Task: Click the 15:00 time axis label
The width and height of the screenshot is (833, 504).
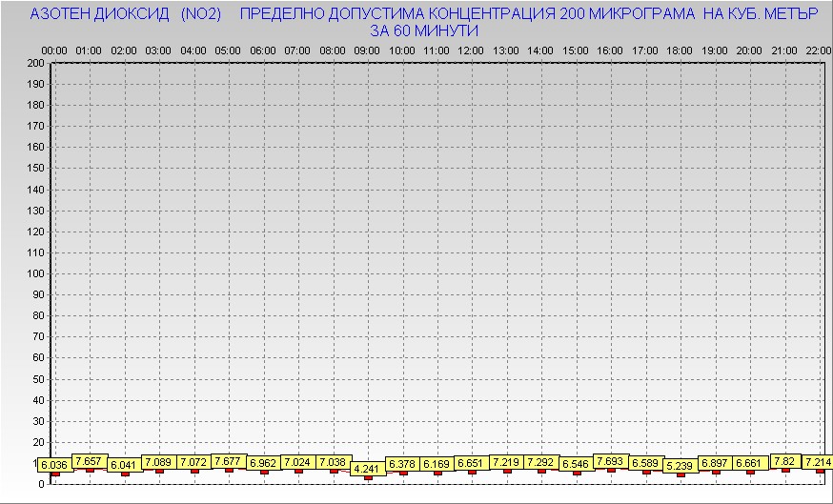Action: tap(576, 51)
